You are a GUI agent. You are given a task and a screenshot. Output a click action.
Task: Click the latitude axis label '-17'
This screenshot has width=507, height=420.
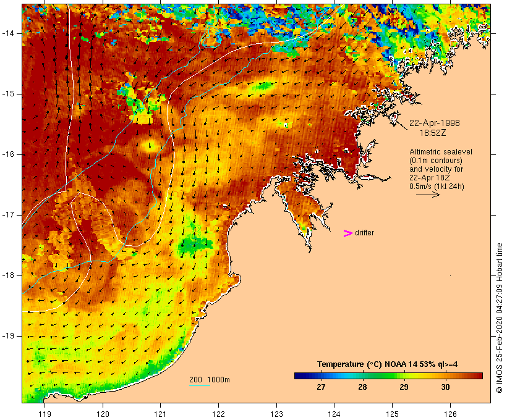(8, 215)
